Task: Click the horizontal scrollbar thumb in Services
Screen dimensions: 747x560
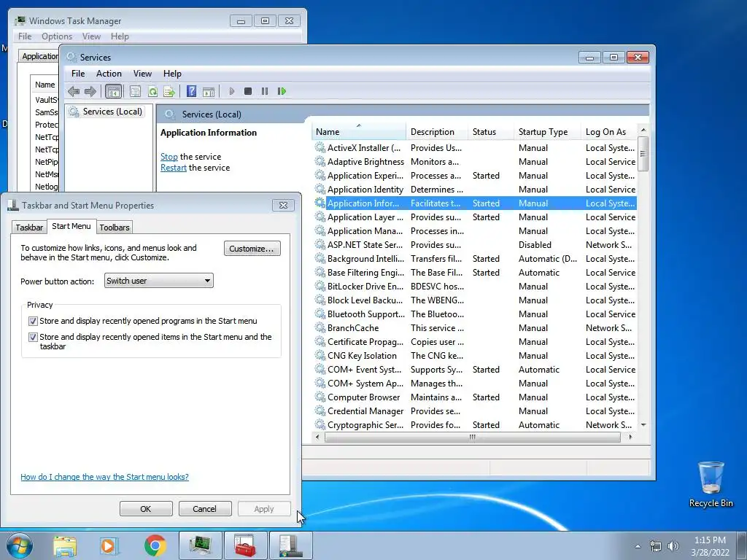Action: [x=472, y=437]
